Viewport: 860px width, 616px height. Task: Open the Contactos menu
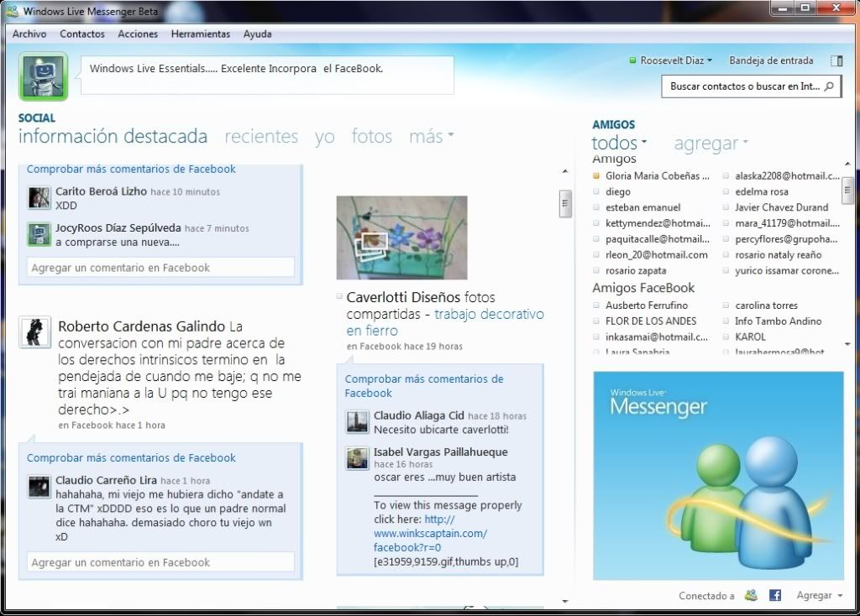tap(82, 34)
